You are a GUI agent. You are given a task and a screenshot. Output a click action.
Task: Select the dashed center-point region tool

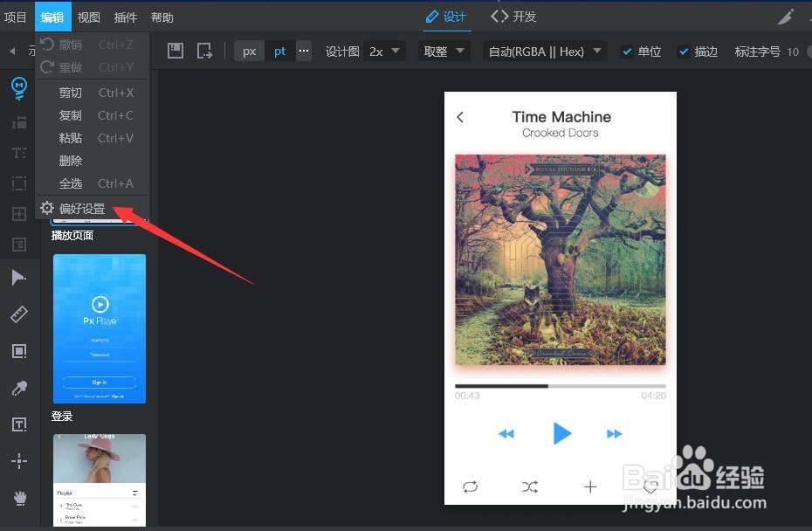tap(19, 214)
